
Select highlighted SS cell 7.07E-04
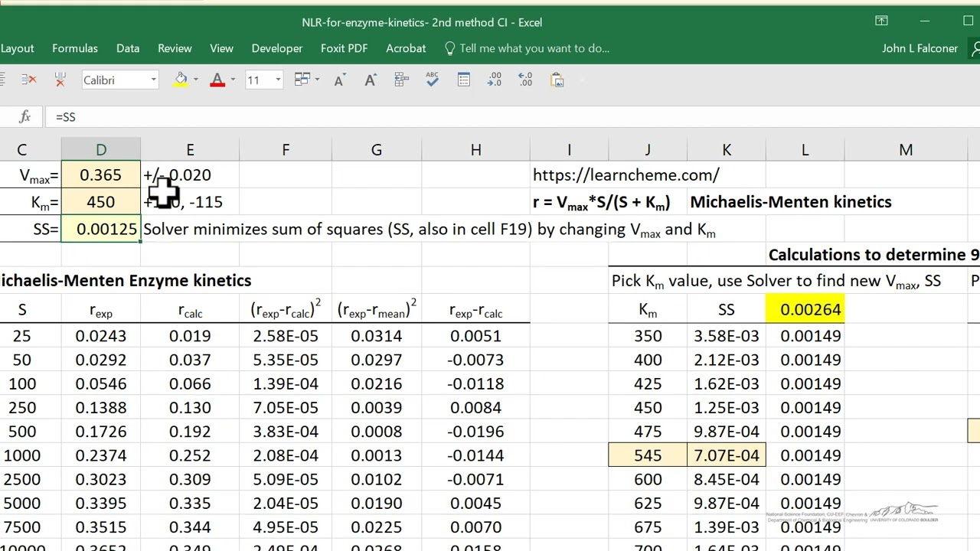(x=727, y=455)
